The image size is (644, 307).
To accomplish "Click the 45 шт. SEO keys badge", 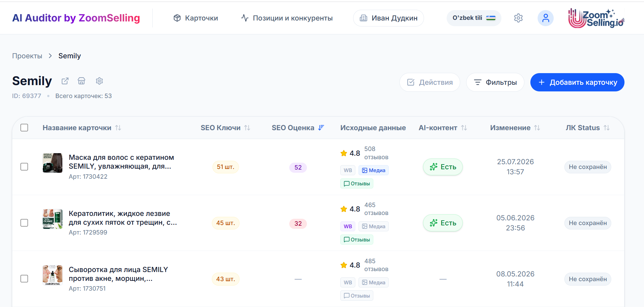I will click(225, 223).
